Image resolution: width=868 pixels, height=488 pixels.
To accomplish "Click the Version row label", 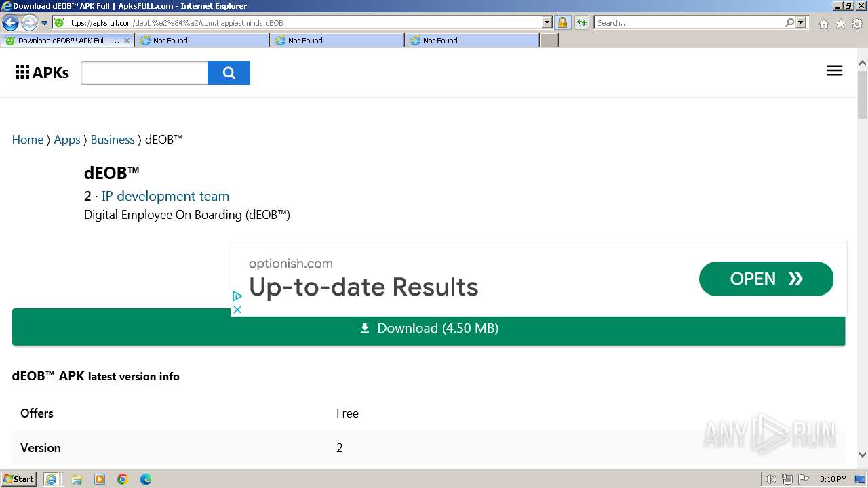I will click(x=41, y=448).
